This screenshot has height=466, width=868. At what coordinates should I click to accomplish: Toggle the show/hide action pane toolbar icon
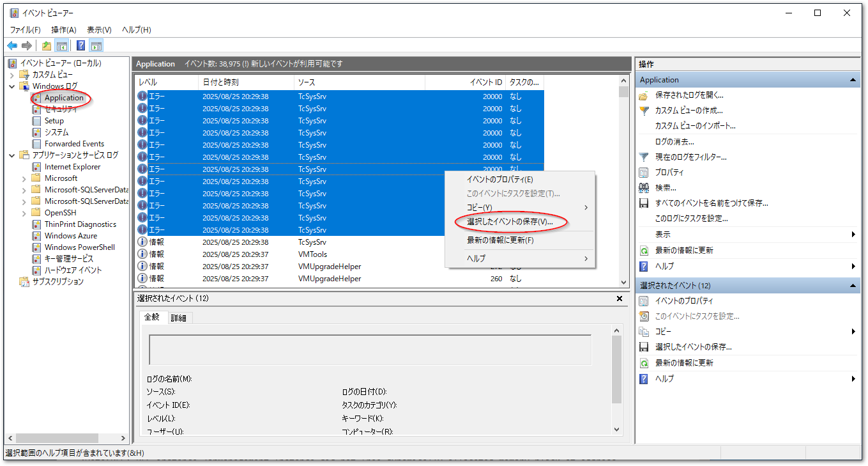pyautogui.click(x=96, y=45)
